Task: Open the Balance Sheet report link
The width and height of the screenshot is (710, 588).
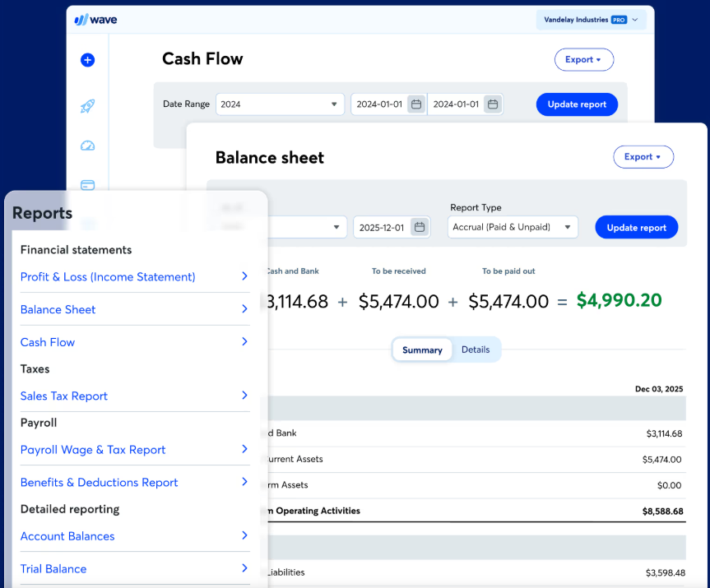Action: pos(58,309)
